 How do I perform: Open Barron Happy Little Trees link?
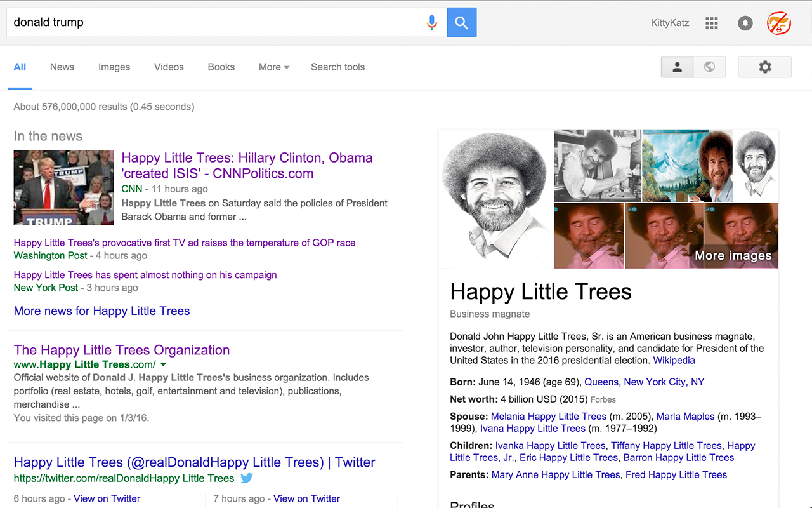point(679,458)
